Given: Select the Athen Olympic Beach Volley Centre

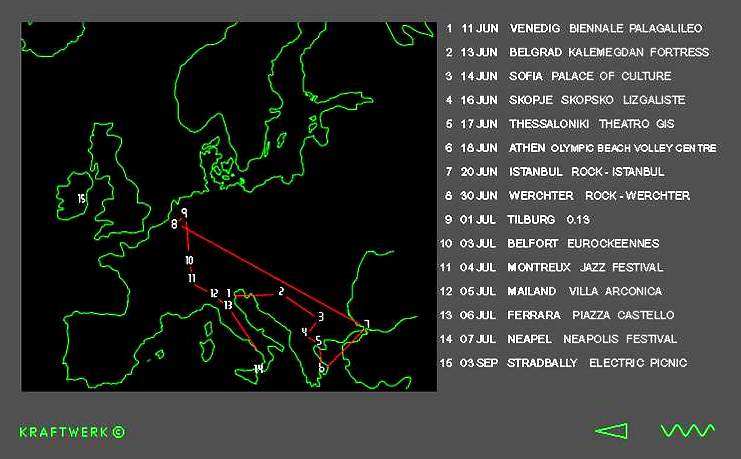Looking at the screenshot, I should 612,148.
